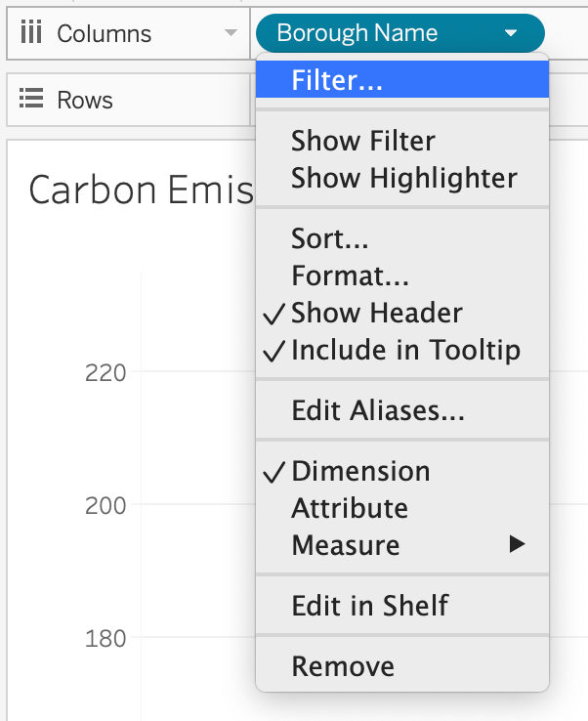Click the Carbon Emissions chart title
This screenshot has height=721, width=588.
pos(141,190)
